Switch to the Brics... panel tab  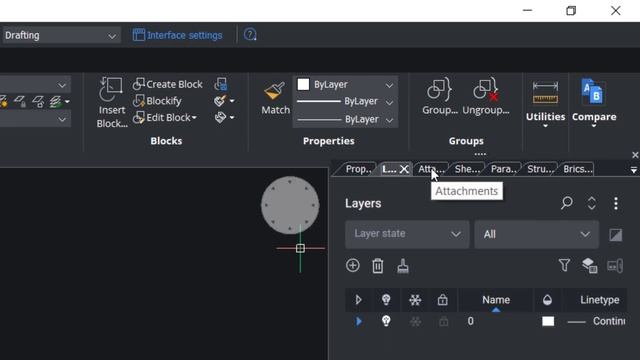pos(577,169)
